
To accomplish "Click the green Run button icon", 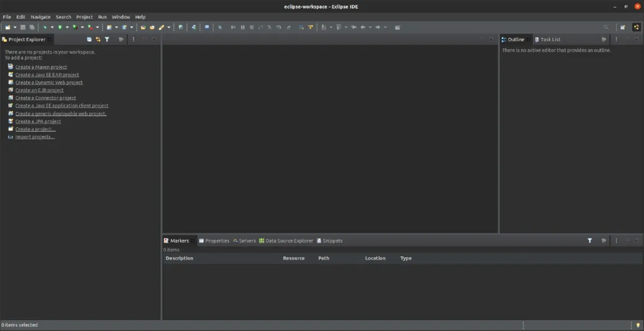I will [60, 27].
